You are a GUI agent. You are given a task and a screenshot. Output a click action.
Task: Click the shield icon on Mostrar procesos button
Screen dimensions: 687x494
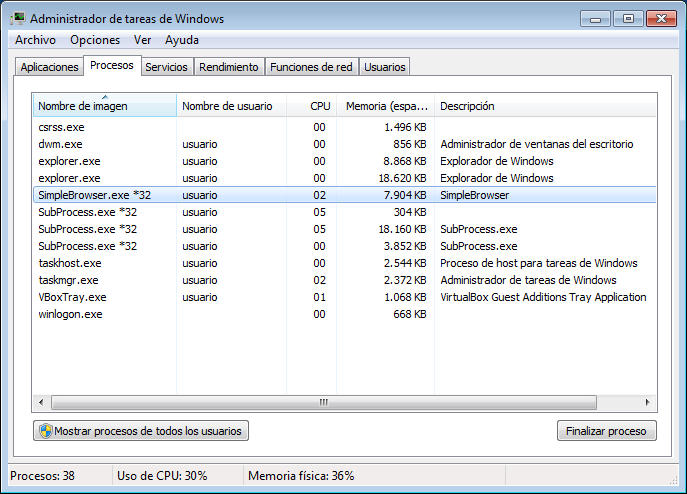click(x=46, y=431)
